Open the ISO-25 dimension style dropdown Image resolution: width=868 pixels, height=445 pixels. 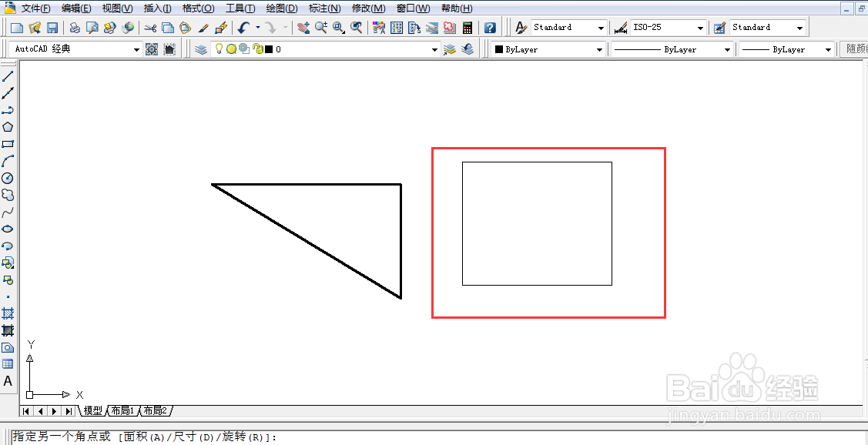pyautogui.click(x=701, y=28)
